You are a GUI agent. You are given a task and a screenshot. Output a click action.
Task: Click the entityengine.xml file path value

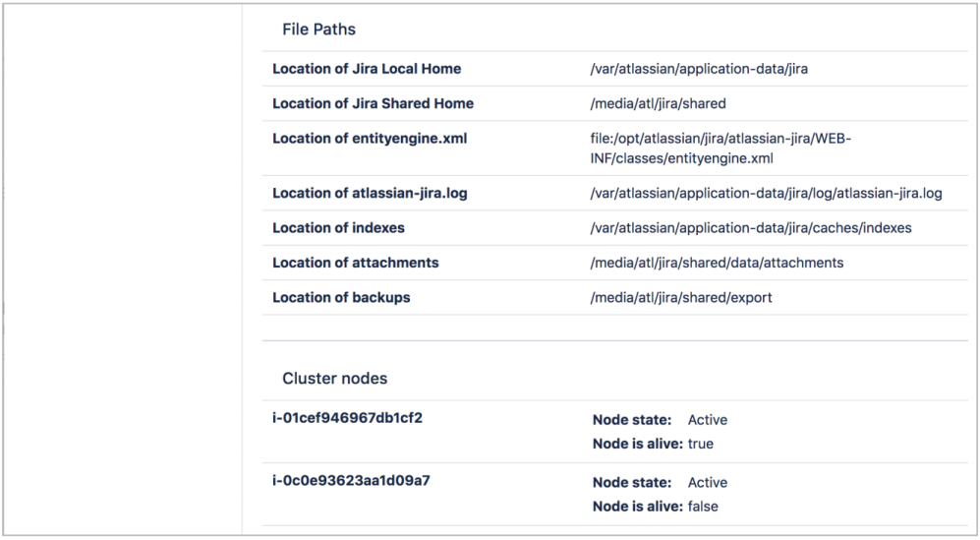click(720, 149)
